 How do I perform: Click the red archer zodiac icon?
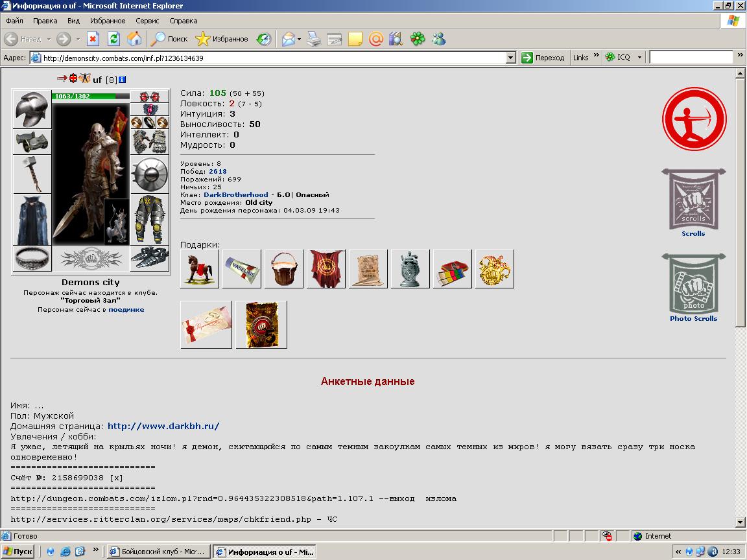[694, 119]
